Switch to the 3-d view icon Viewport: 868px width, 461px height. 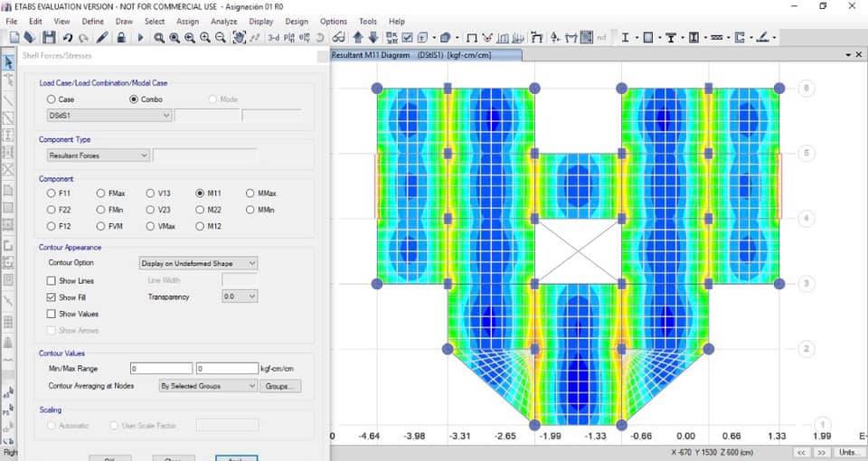273,38
